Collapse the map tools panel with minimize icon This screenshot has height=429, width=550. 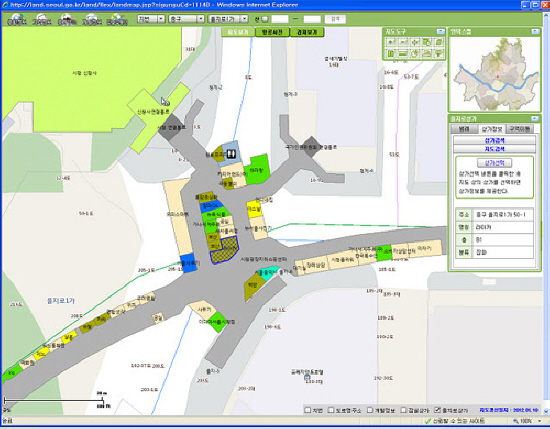[441, 32]
